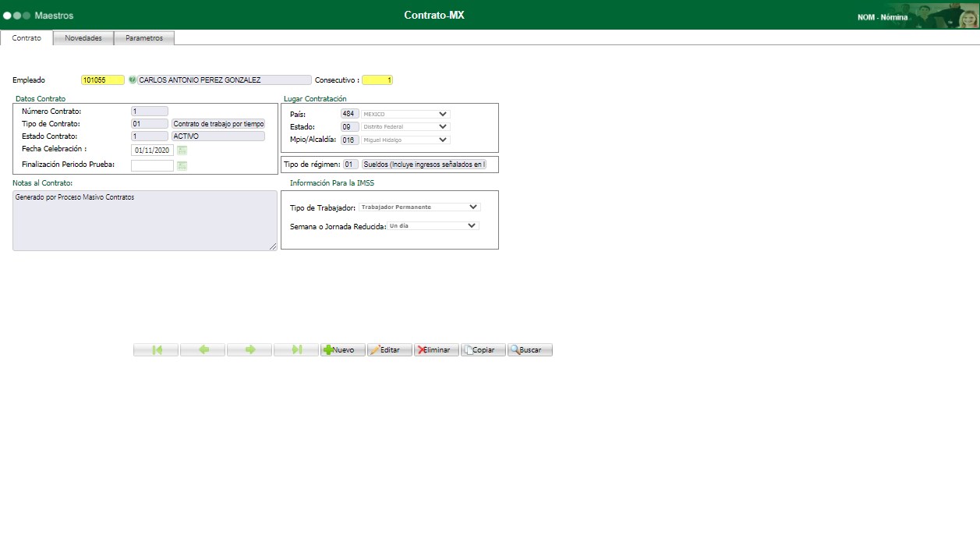The width and height of the screenshot is (980, 549).
Task: Go to the last record
Action: [x=296, y=350]
